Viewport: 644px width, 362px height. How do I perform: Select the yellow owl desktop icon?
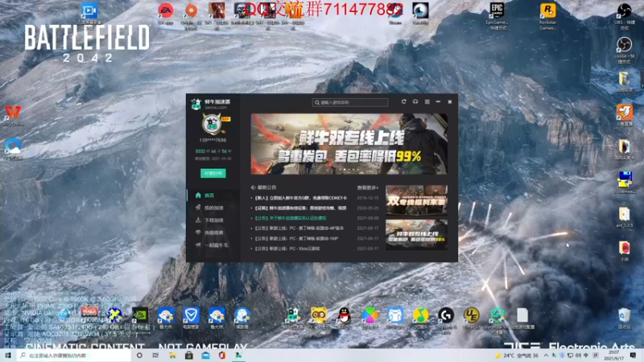click(x=319, y=318)
